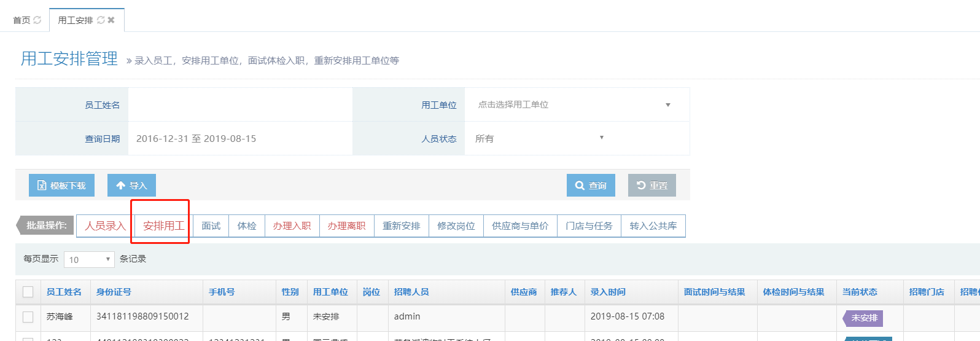This screenshot has height=341, width=980.
Task: Click the 查询日期 date range field
Action: point(239,139)
